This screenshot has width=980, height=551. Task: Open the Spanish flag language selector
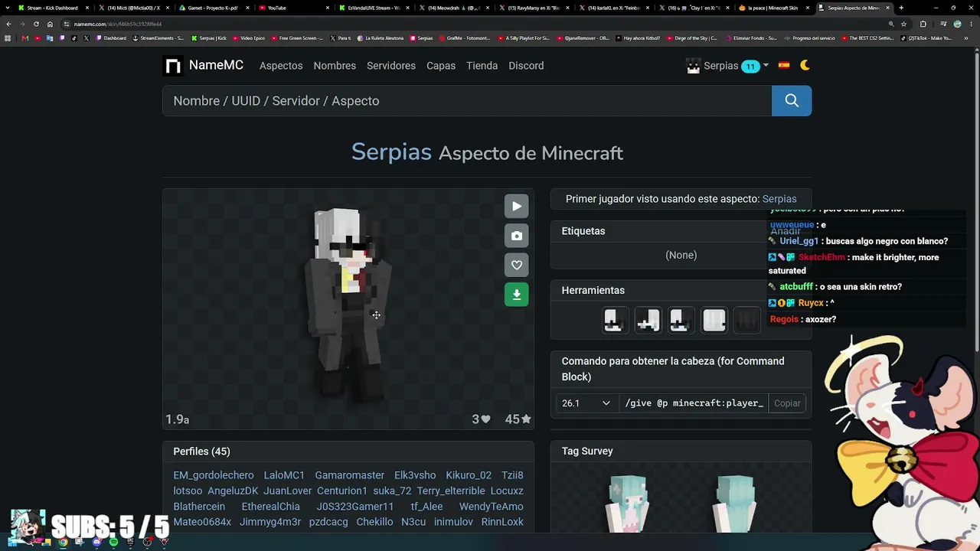coord(784,66)
